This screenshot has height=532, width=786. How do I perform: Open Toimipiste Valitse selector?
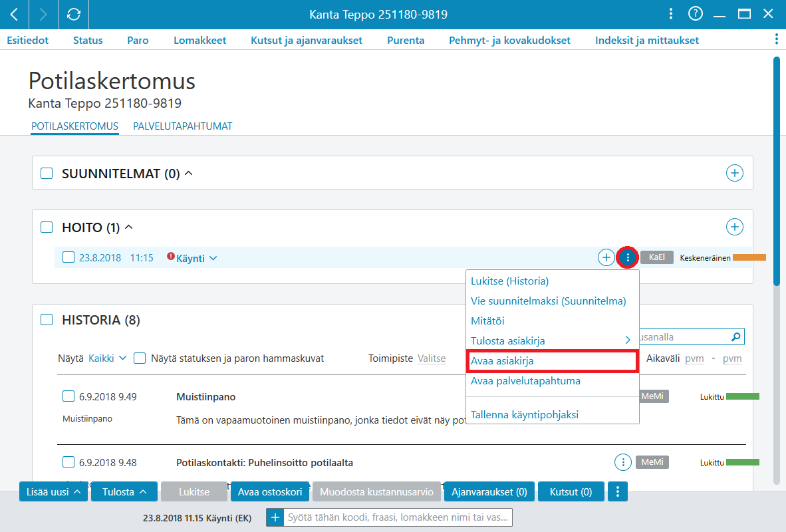click(x=432, y=358)
